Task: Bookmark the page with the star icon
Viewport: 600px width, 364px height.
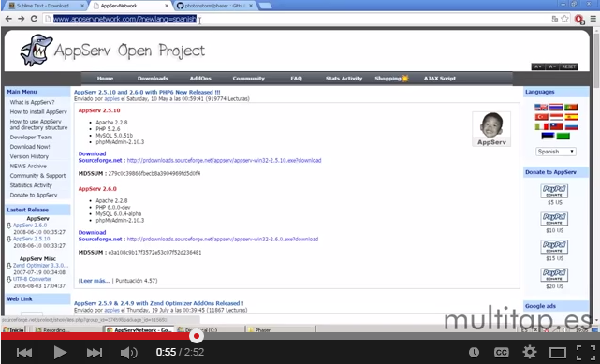Action: [564, 19]
